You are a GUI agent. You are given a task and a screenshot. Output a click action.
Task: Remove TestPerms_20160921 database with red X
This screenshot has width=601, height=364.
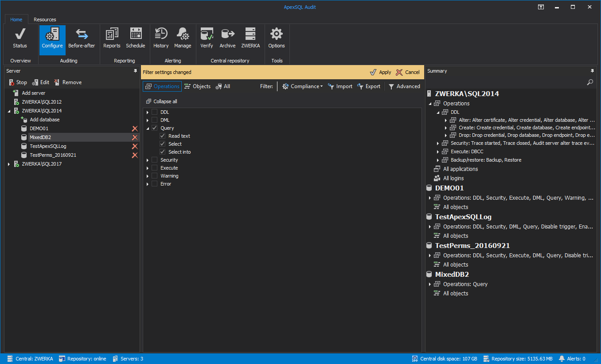click(x=135, y=155)
